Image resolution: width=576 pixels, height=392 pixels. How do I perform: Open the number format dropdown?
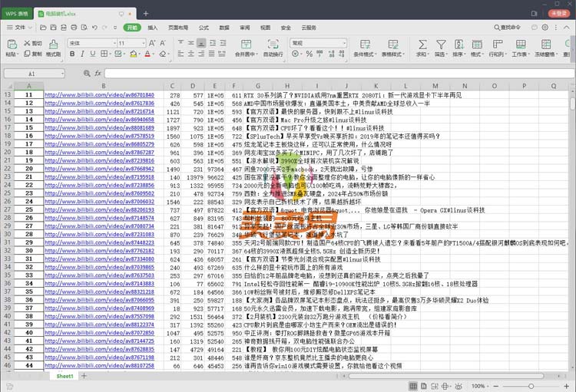click(x=344, y=43)
